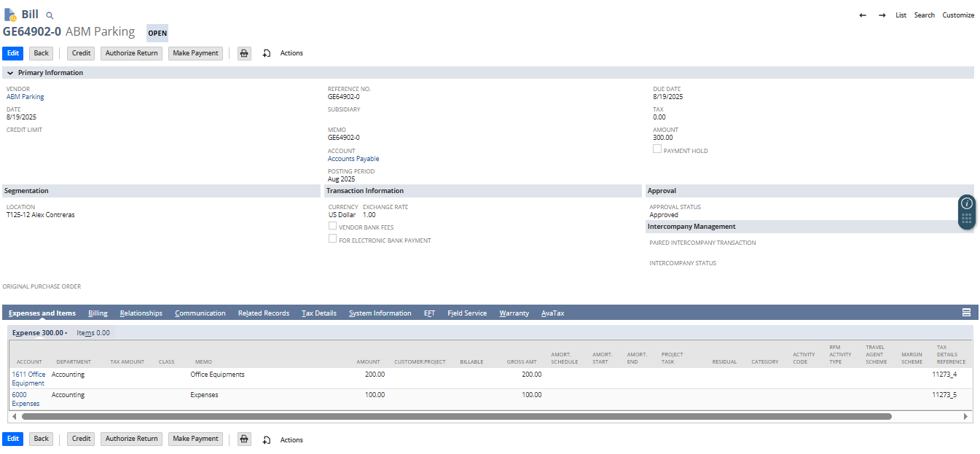Open the Tax Details tab
The image size is (980, 454).
(x=319, y=313)
